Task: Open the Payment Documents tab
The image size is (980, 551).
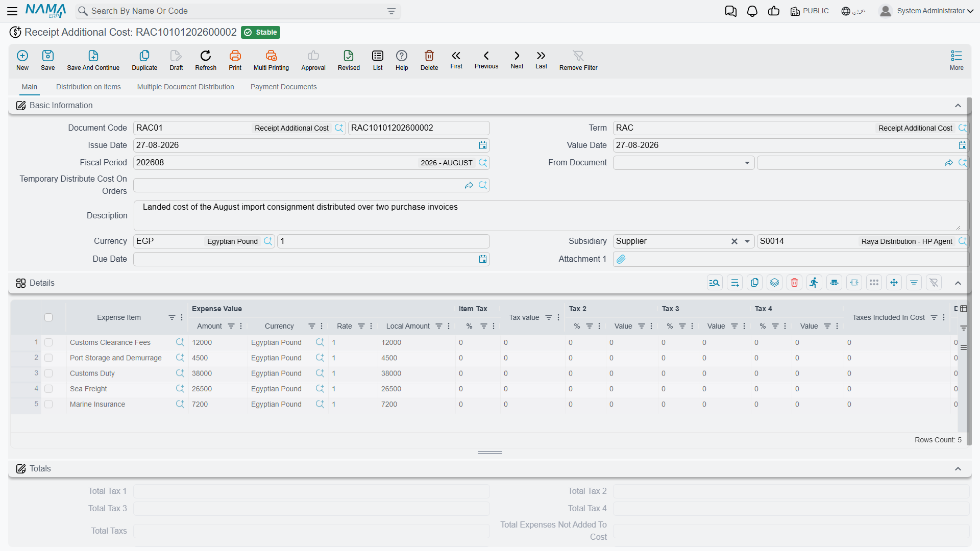Action: click(283, 87)
